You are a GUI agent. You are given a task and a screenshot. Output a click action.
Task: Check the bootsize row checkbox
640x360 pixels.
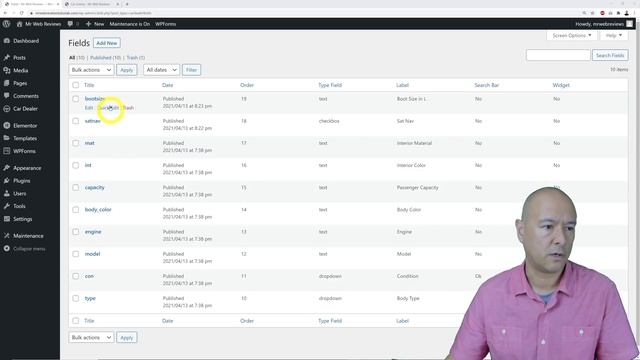[76, 99]
